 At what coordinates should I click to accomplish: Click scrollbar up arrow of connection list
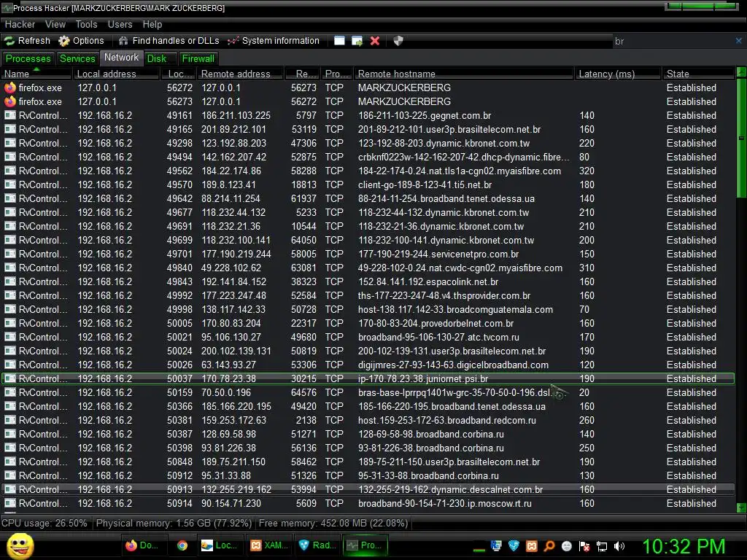(x=741, y=72)
